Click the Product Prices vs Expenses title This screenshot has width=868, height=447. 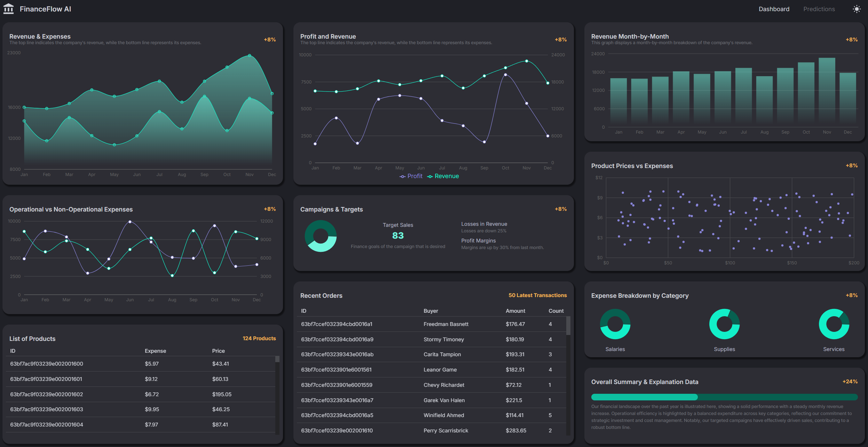[x=632, y=166]
